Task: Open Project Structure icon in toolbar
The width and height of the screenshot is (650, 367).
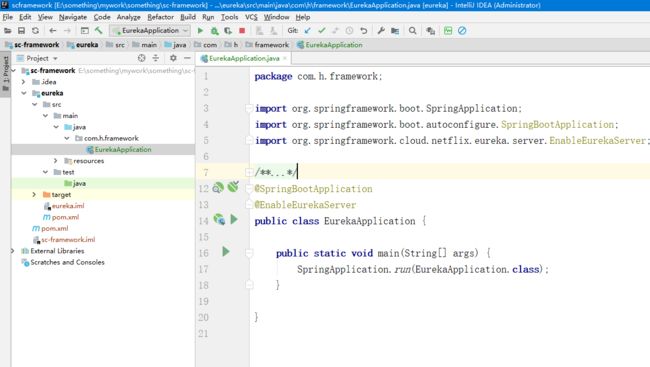Action: click(395, 31)
